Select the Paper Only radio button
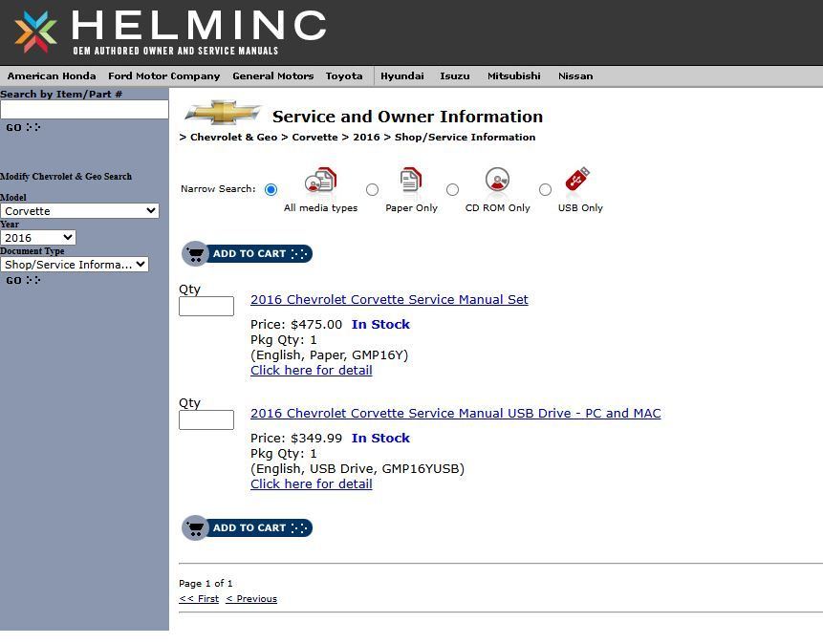Image resolution: width=823 pixels, height=644 pixels. (x=372, y=189)
